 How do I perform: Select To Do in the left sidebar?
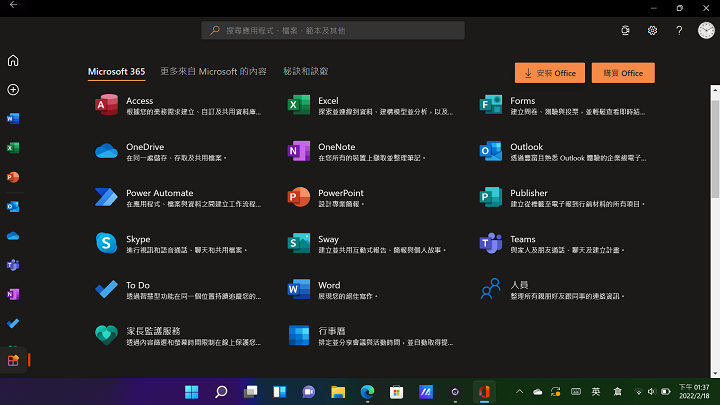[x=13, y=323]
